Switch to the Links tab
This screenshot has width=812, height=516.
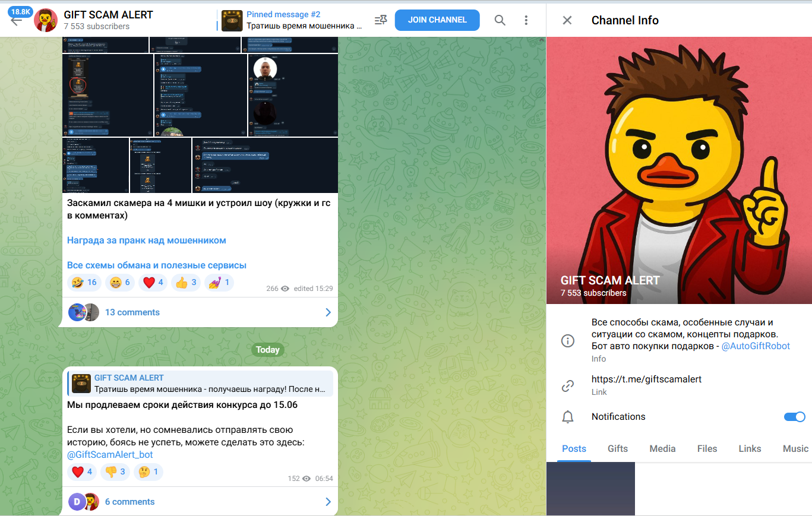pyautogui.click(x=750, y=449)
